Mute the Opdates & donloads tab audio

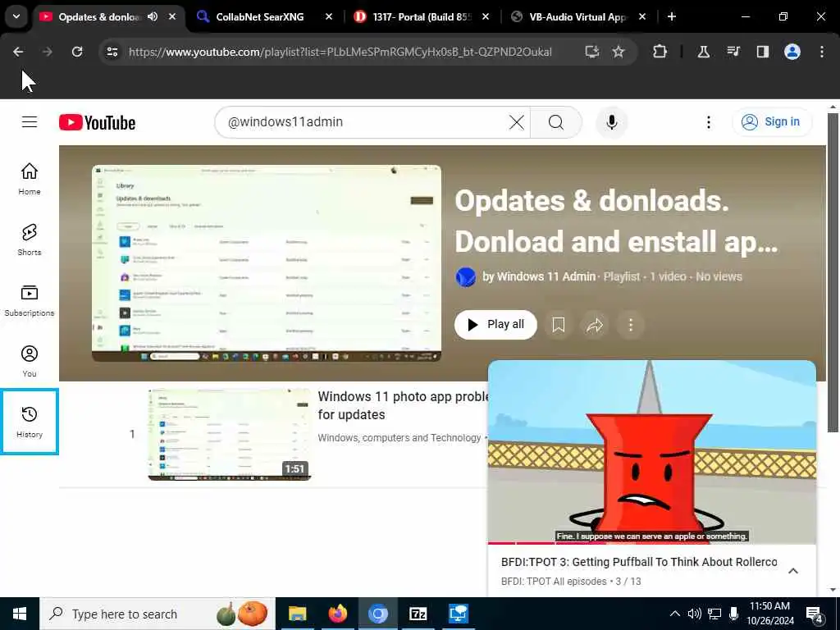[153, 16]
